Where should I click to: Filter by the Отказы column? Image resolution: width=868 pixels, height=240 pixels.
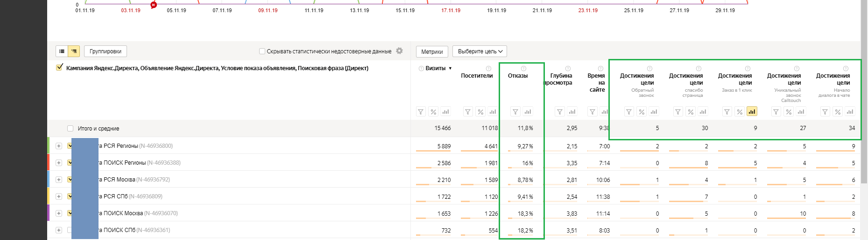tap(515, 111)
